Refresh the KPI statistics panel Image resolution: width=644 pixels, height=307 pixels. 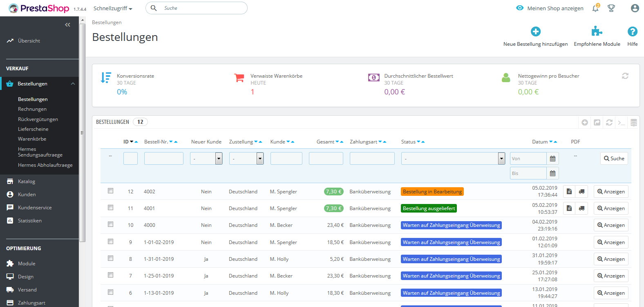pos(625,76)
